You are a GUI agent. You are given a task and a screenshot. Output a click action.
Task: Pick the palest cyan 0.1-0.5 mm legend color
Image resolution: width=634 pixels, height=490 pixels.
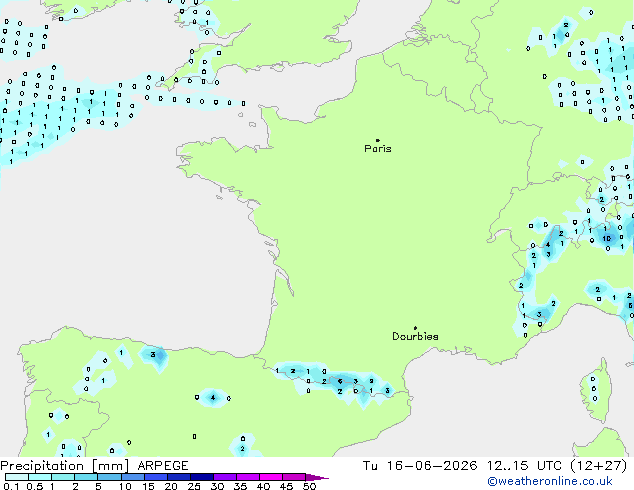[17, 477]
